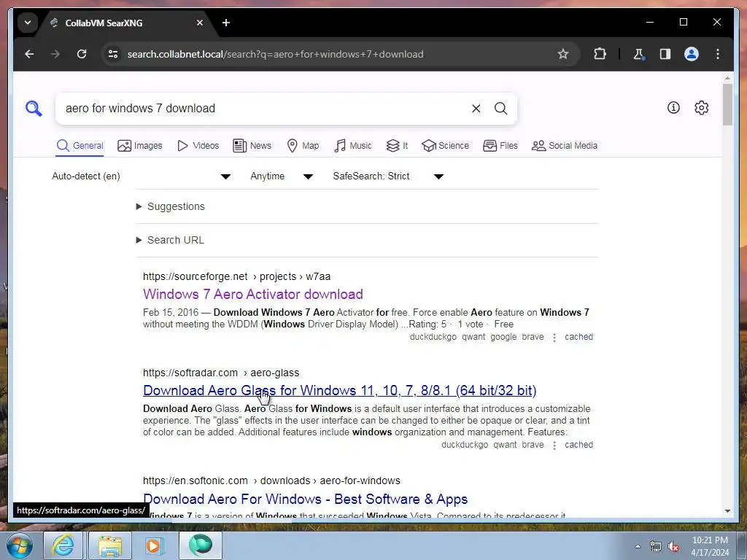Viewport: 747px width, 560px height.
Task: Click the browser address bar URL
Action: coord(275,54)
